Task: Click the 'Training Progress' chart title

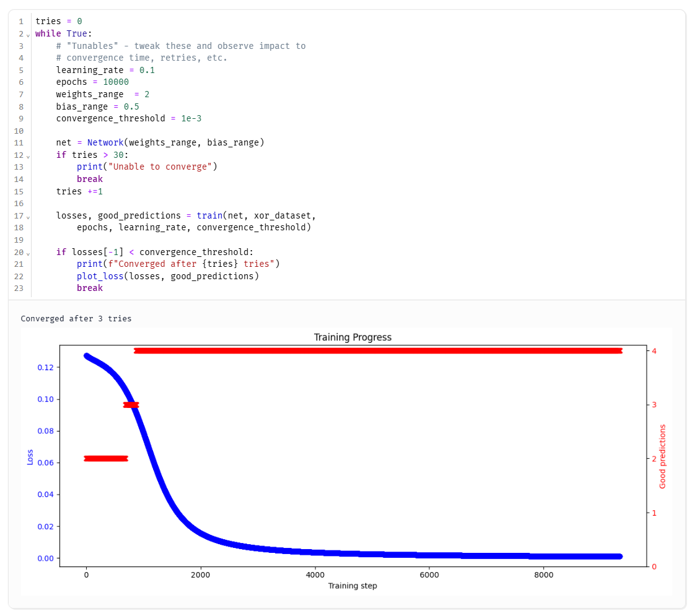Action: (x=353, y=337)
